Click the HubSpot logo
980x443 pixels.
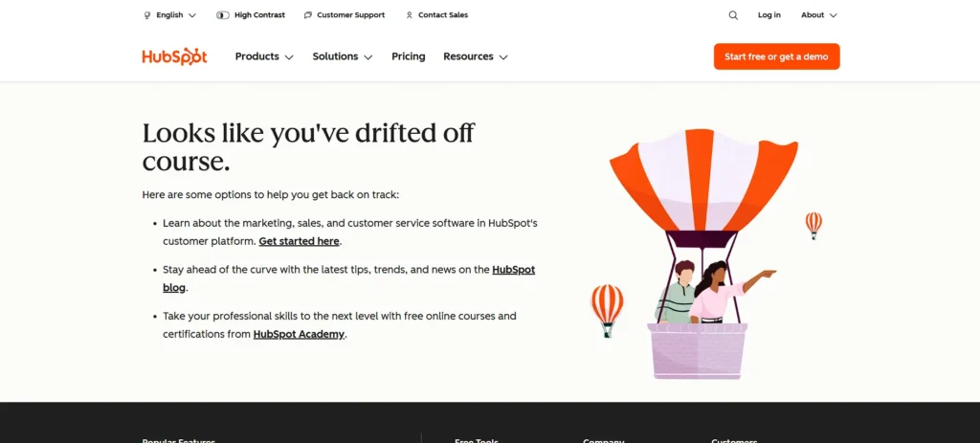click(x=174, y=56)
